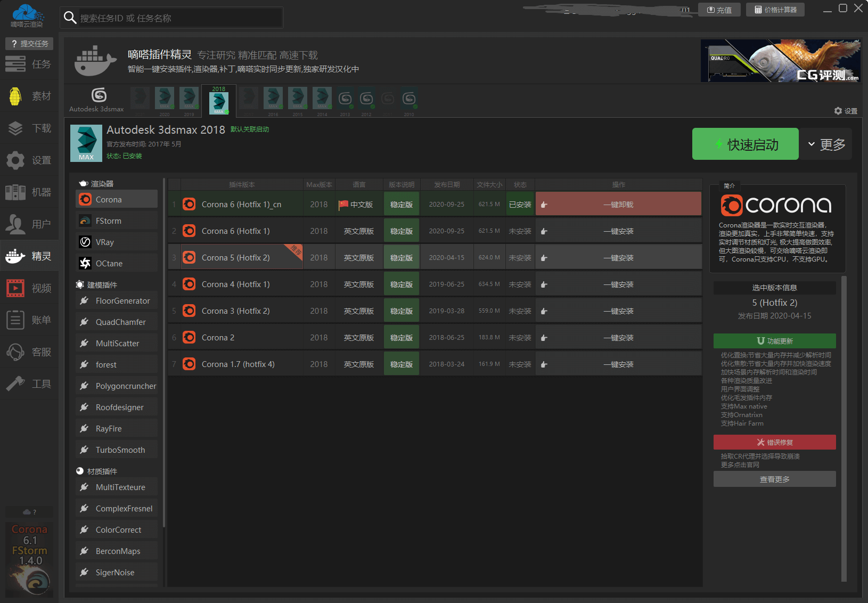Image resolution: width=868 pixels, height=603 pixels.
Task: Open the 视频 video sidebar section
Action: [29, 288]
